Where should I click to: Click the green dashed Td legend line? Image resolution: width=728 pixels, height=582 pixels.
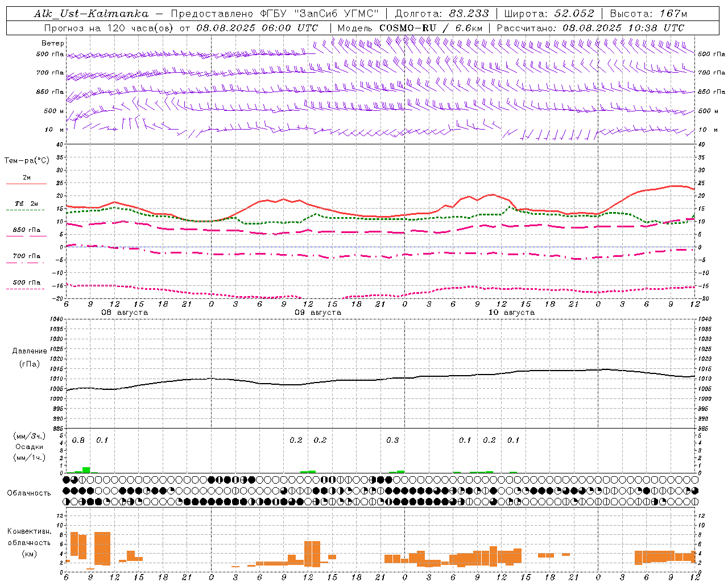click(x=25, y=210)
